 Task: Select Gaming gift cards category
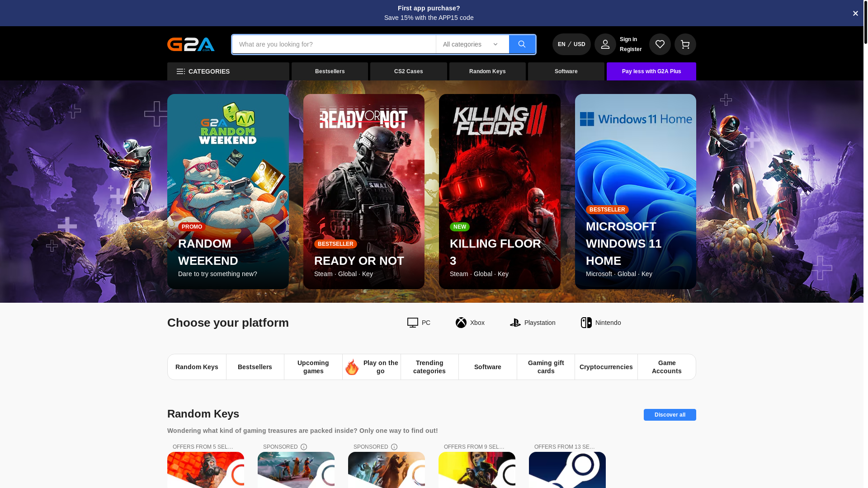tap(546, 367)
